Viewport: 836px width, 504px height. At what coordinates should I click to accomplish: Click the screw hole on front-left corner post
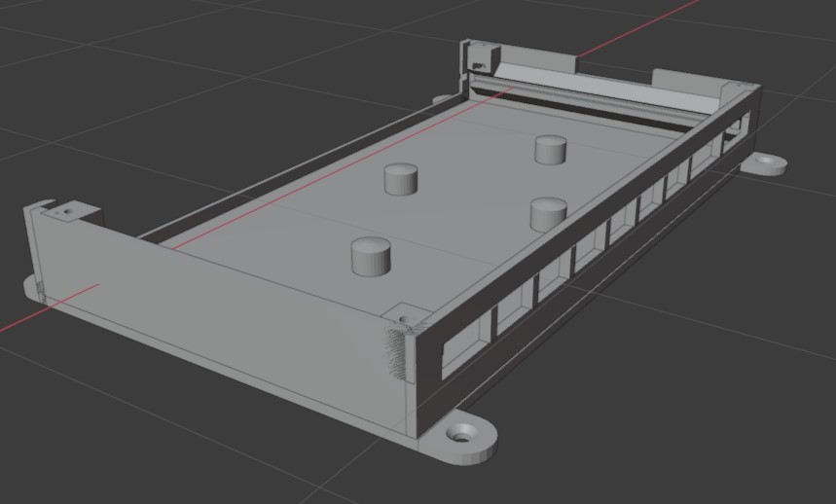[x=67, y=209]
